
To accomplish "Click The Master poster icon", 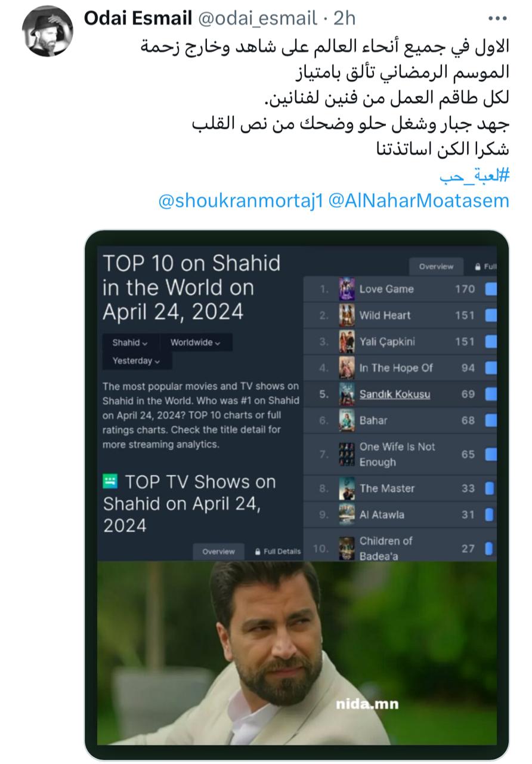I will click(347, 489).
